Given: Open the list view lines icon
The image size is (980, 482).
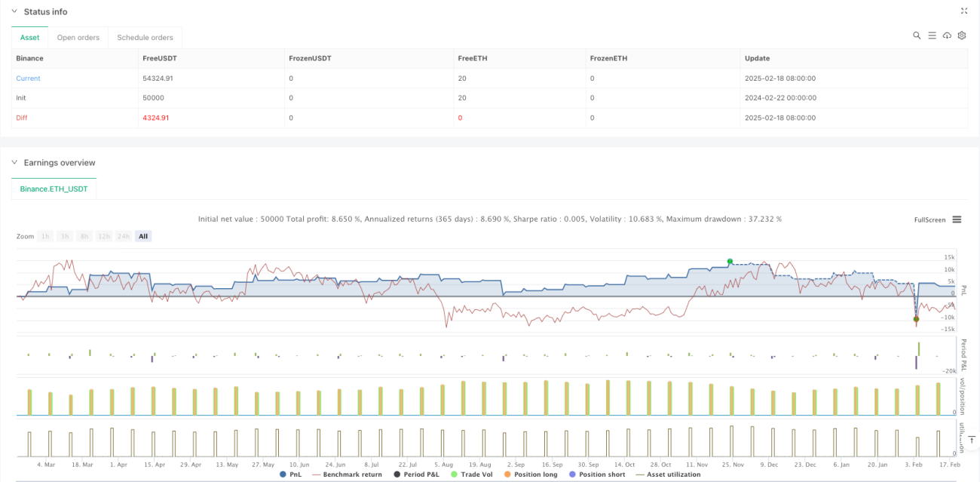Looking at the screenshot, I should click(x=932, y=35).
